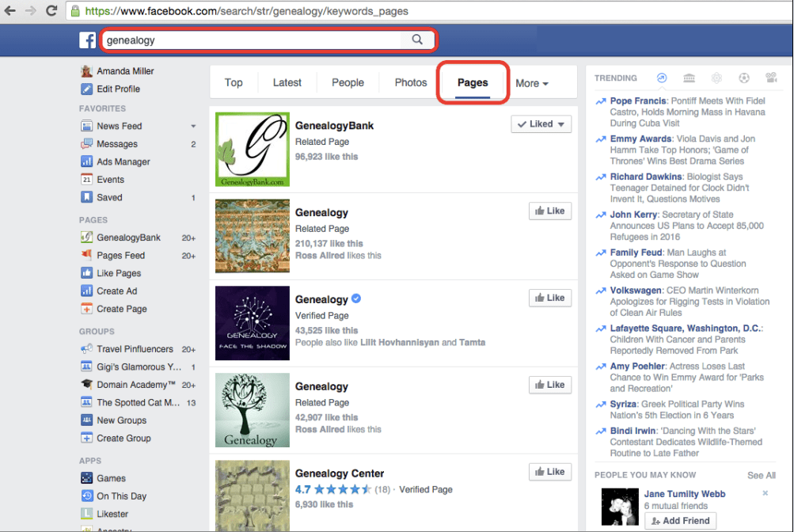794x532 pixels.
Task: Open Messages in sidebar
Action: pyautogui.click(x=117, y=144)
